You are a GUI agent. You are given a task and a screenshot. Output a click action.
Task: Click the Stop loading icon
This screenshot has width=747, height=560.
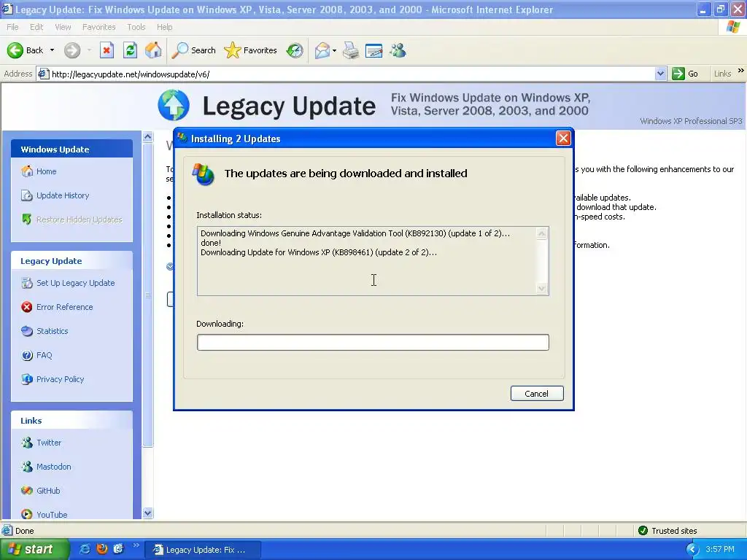coord(107,50)
